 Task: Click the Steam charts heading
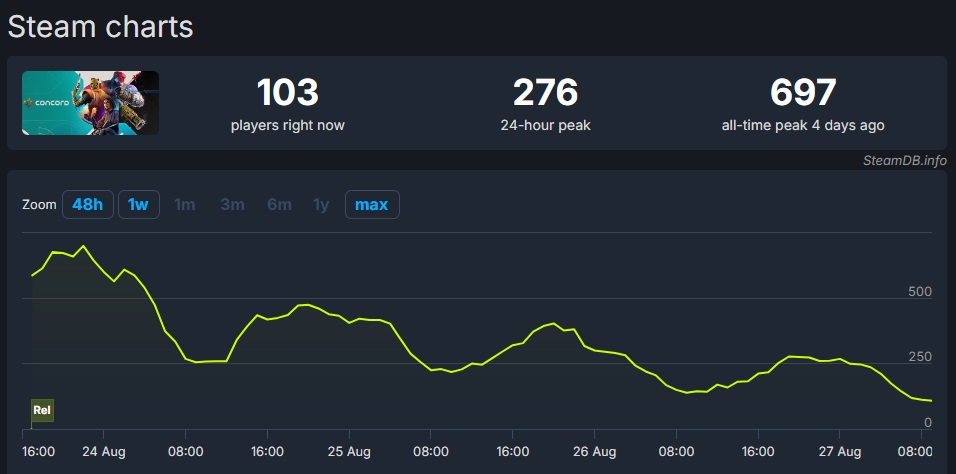[100, 27]
